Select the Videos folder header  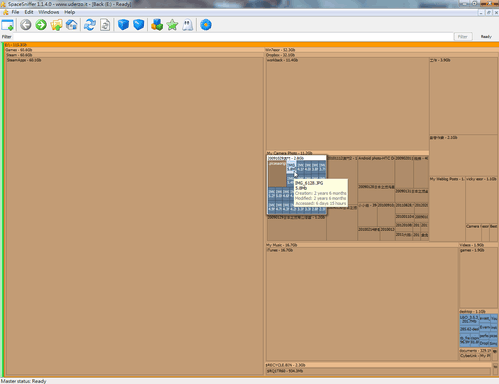479,245
